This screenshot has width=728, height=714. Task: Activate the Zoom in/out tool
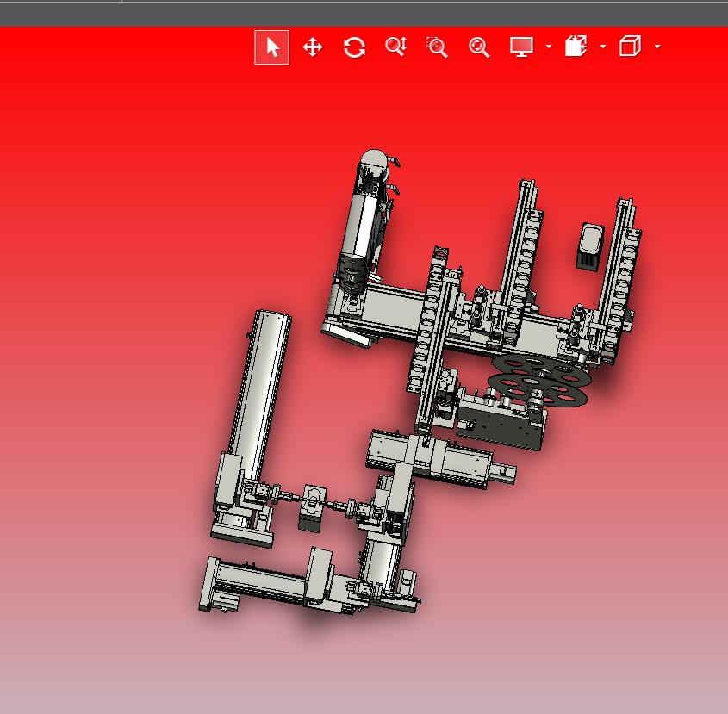(x=396, y=47)
